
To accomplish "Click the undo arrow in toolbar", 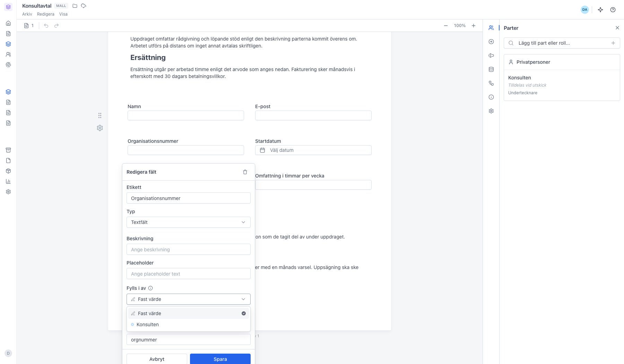I will coord(46,26).
